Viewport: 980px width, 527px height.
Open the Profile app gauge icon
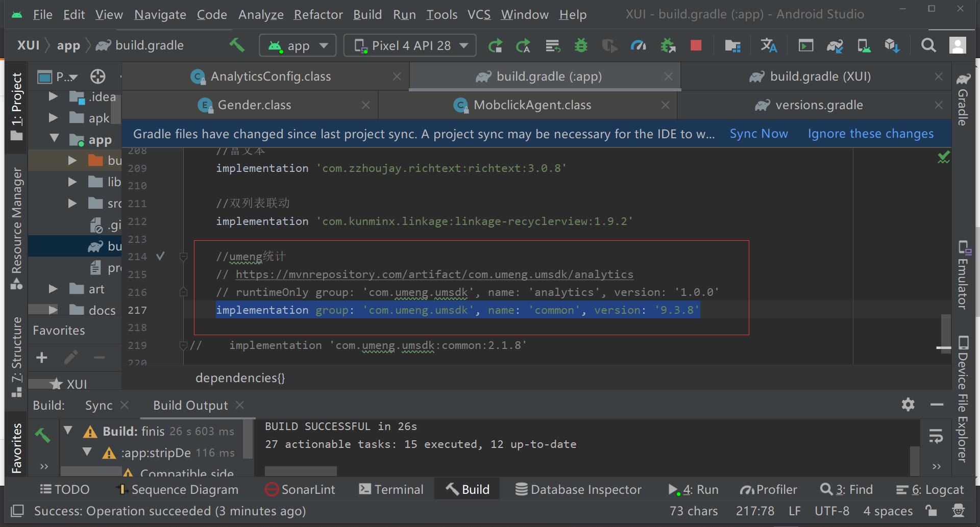tap(638, 46)
